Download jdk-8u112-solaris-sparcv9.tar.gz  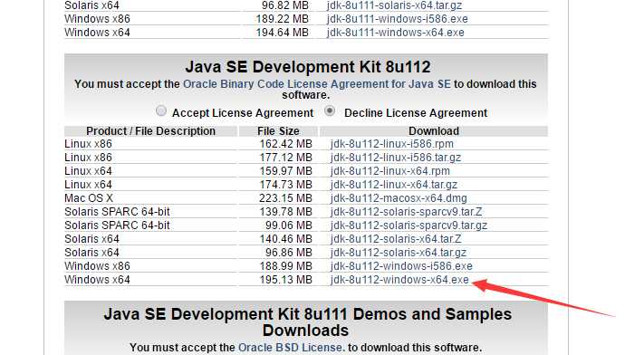pos(409,225)
